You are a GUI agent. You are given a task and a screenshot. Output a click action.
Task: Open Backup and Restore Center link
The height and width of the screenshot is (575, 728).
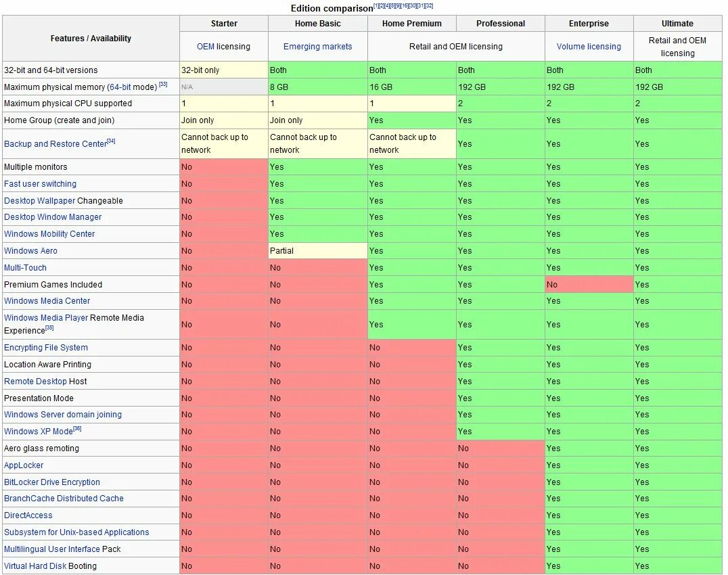pos(55,144)
